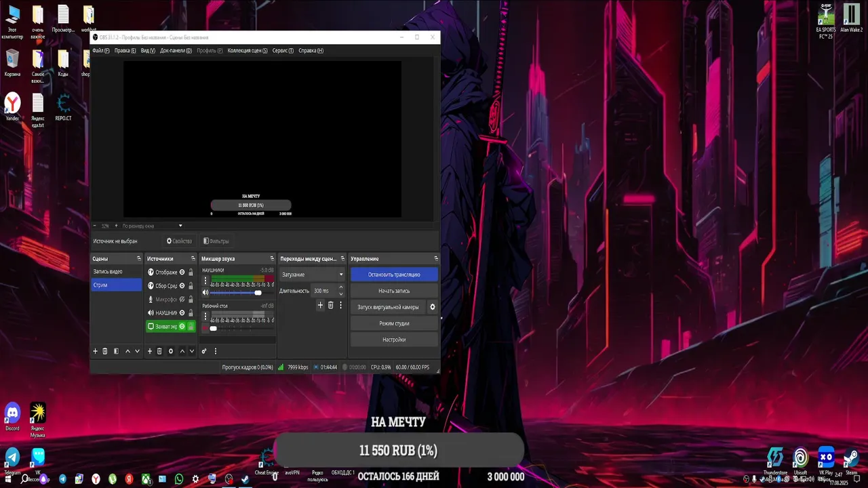This screenshot has width=868, height=488.
Task: Toggle visibility of Сбор Сред source
Action: pos(182,286)
